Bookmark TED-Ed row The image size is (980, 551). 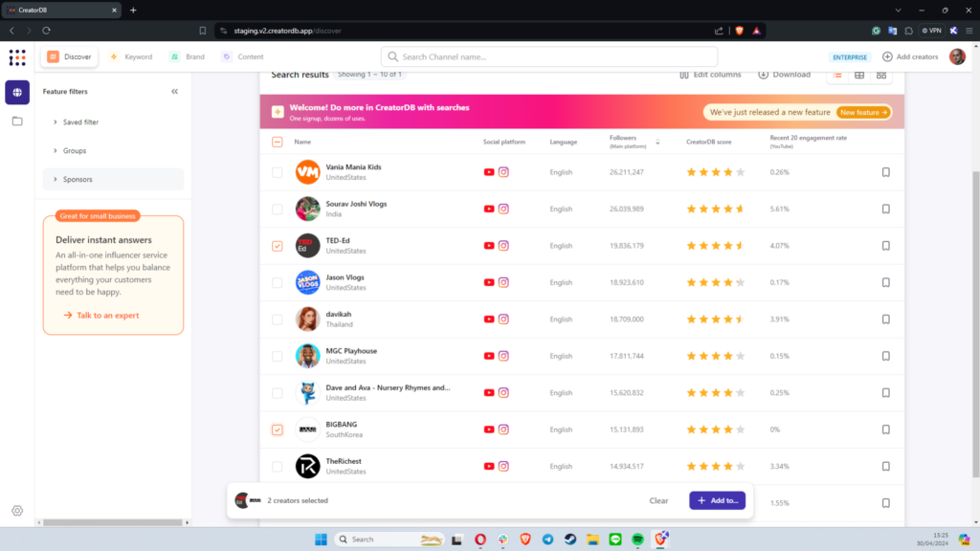click(x=885, y=246)
